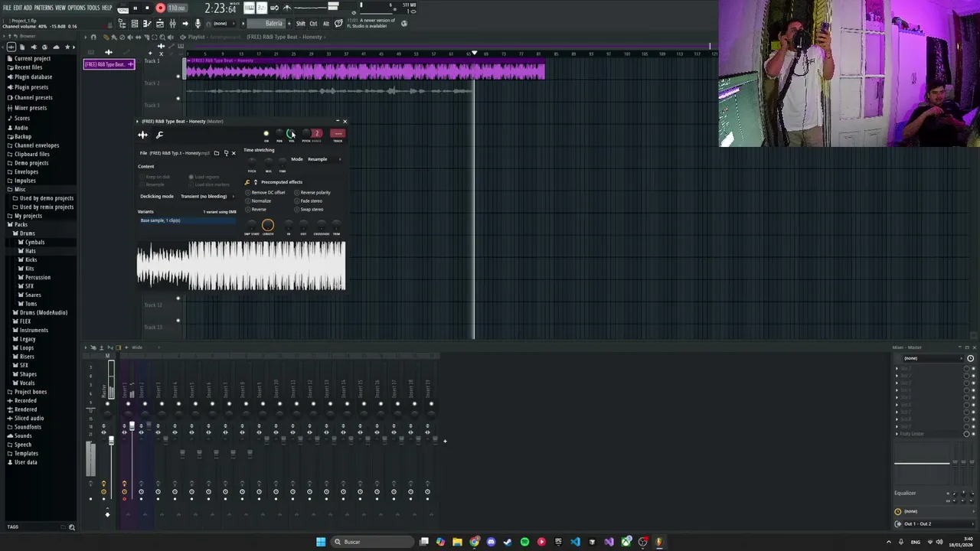This screenshot has width=980, height=551.
Task: Open the FILE menu
Action: point(7,8)
